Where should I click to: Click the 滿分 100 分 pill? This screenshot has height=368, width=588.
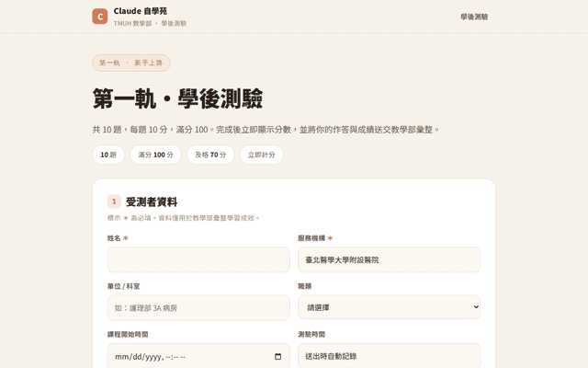(155, 155)
